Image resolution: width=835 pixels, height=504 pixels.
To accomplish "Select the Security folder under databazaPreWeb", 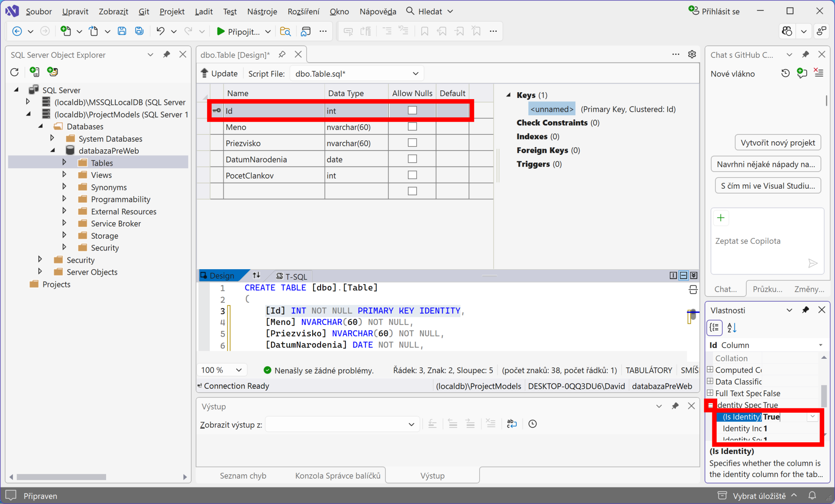I will coord(105,247).
